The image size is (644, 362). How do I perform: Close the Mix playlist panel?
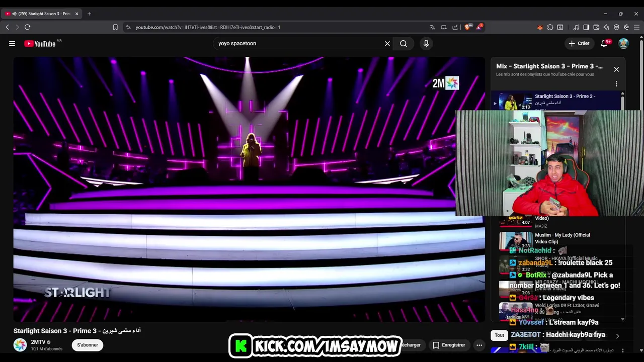pos(616,69)
